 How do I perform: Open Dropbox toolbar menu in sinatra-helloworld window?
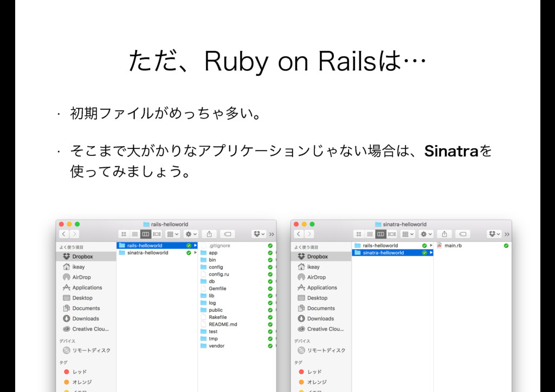(494, 234)
